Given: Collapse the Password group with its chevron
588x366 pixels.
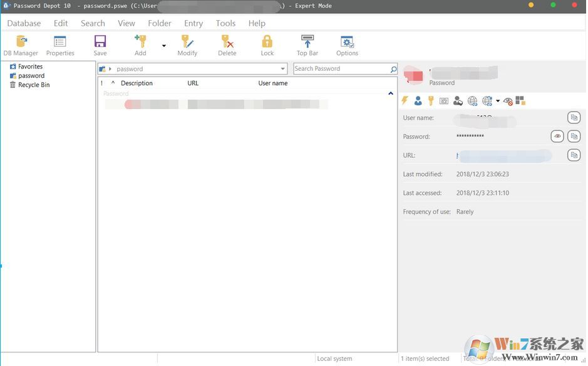Looking at the screenshot, I should [x=390, y=93].
